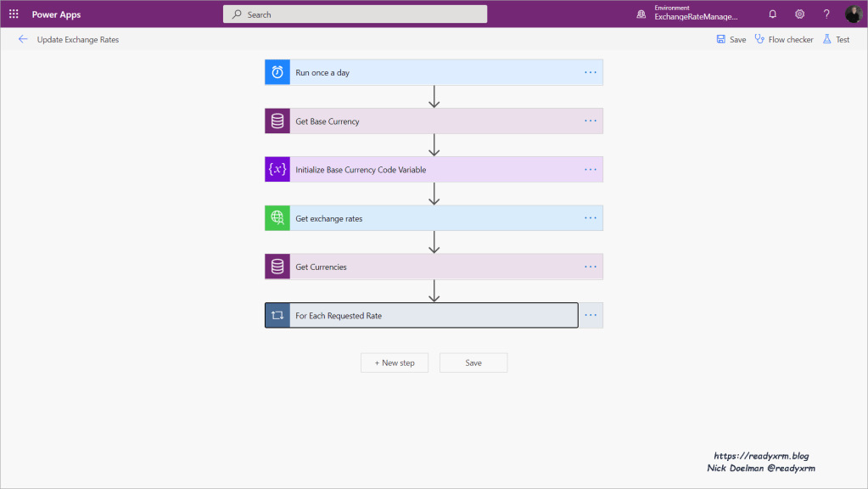The height and width of the screenshot is (489, 868).
Task: Click the help question mark icon
Action: (x=826, y=14)
